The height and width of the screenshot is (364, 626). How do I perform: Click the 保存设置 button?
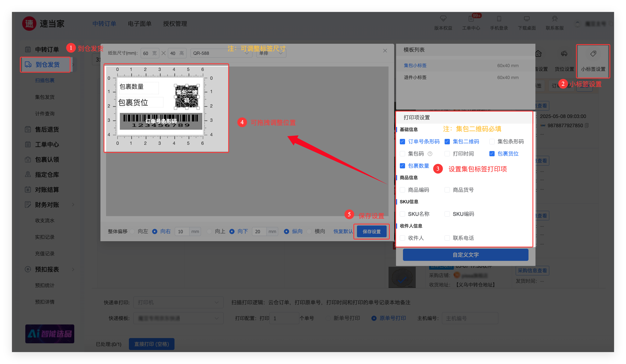[371, 231]
